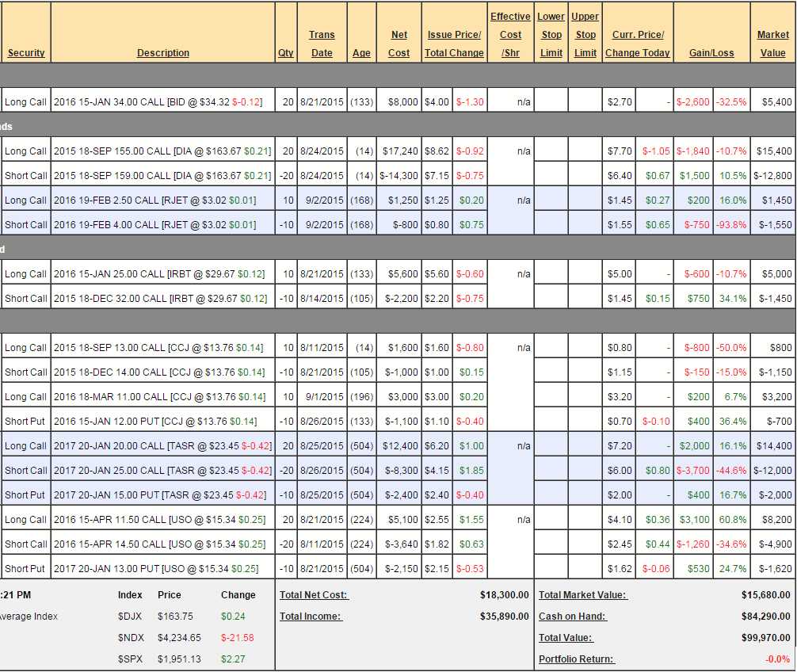Click the Effective Cost /Shr header
This screenshot has height=672, width=797.
tap(510, 35)
